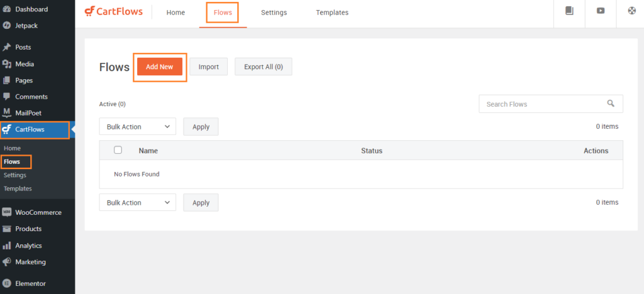Image resolution: width=644 pixels, height=294 pixels.
Task: Open Elementor in WordPress sidebar
Action: 30,283
